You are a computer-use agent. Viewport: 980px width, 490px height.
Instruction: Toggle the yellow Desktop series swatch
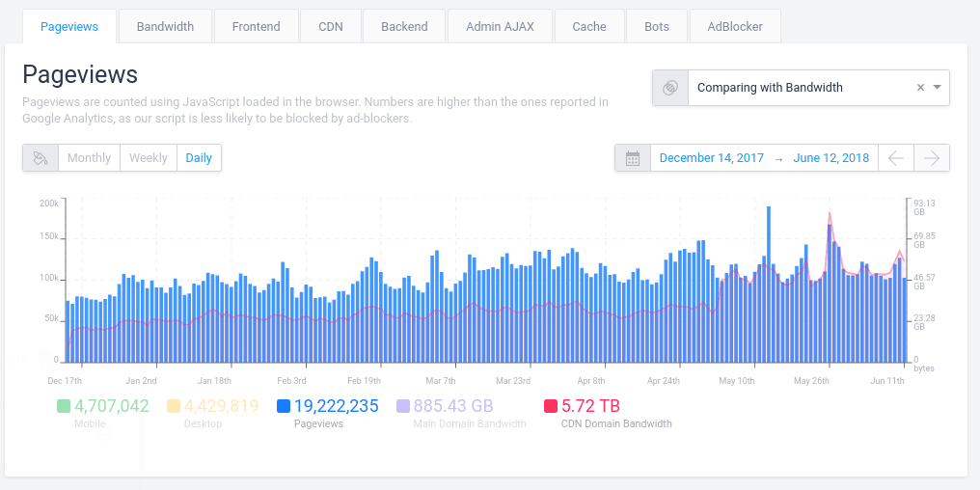tap(173, 406)
